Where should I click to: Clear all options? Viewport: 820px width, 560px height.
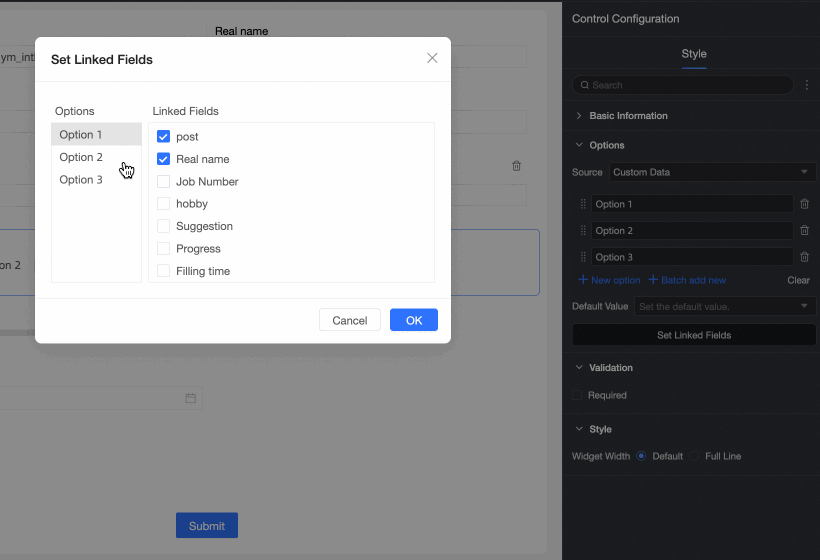coord(798,280)
